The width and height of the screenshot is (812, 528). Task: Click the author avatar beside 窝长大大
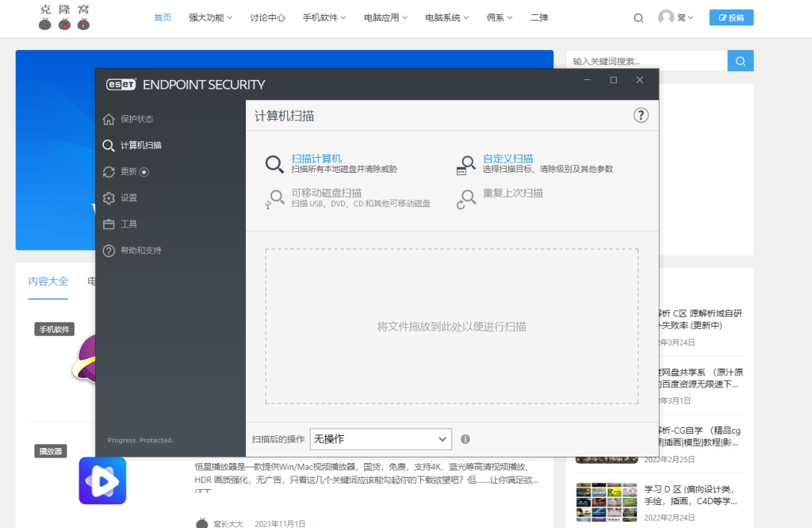202,522
